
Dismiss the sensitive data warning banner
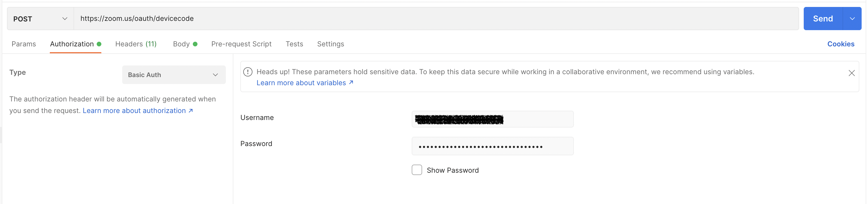(852, 73)
